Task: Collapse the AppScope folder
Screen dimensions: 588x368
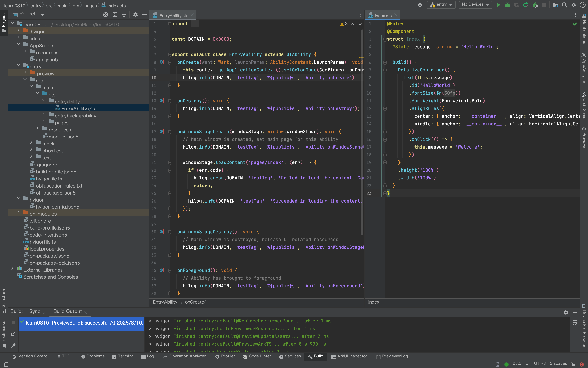Action: pos(19,44)
